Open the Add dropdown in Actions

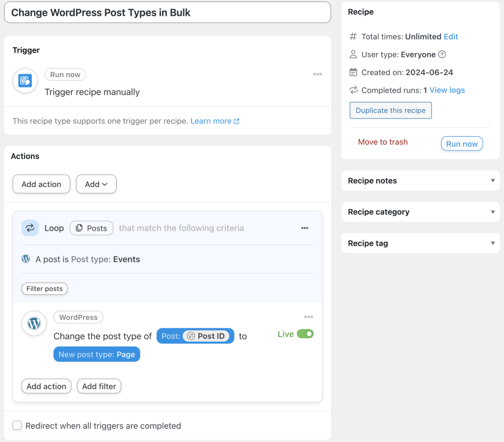[96, 184]
